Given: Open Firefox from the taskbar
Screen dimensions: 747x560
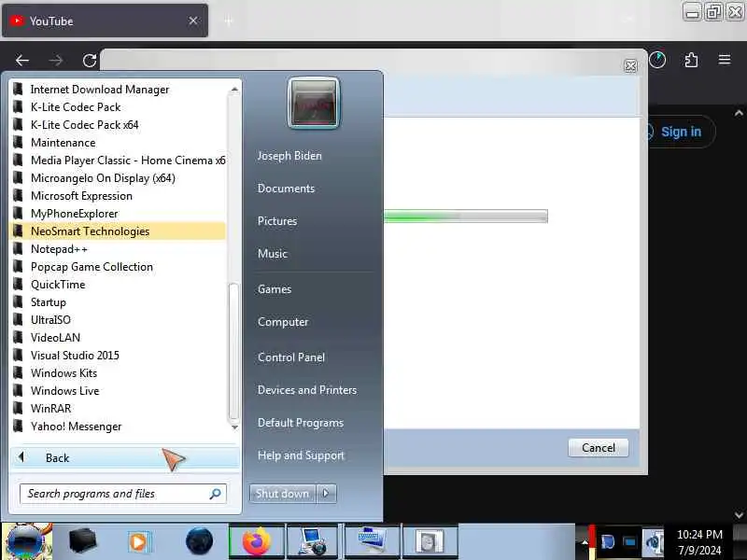Looking at the screenshot, I should 258,541.
